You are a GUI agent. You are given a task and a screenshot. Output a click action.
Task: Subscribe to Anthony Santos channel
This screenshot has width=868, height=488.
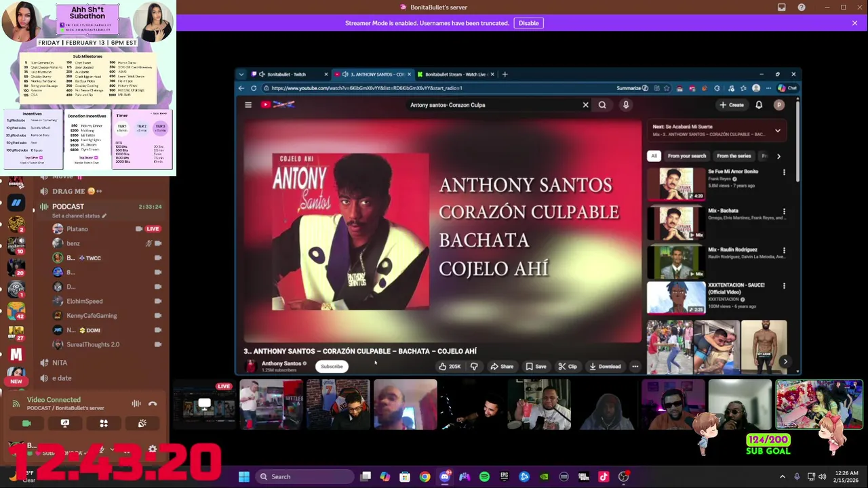pos(332,367)
